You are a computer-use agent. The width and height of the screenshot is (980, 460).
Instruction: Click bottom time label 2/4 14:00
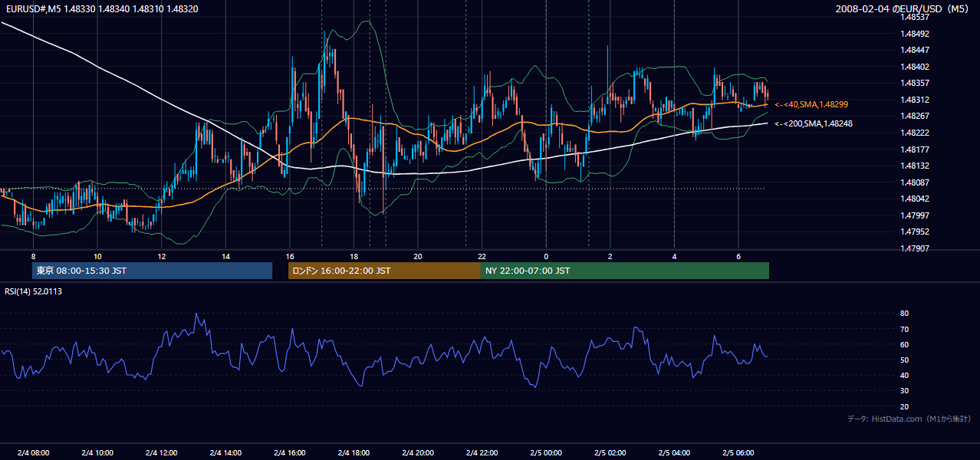coord(225,453)
